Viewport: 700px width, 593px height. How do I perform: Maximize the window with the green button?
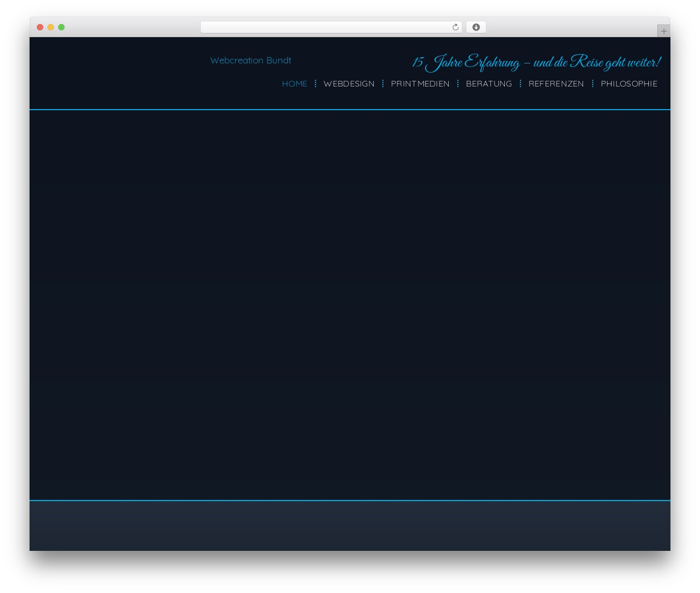61,27
